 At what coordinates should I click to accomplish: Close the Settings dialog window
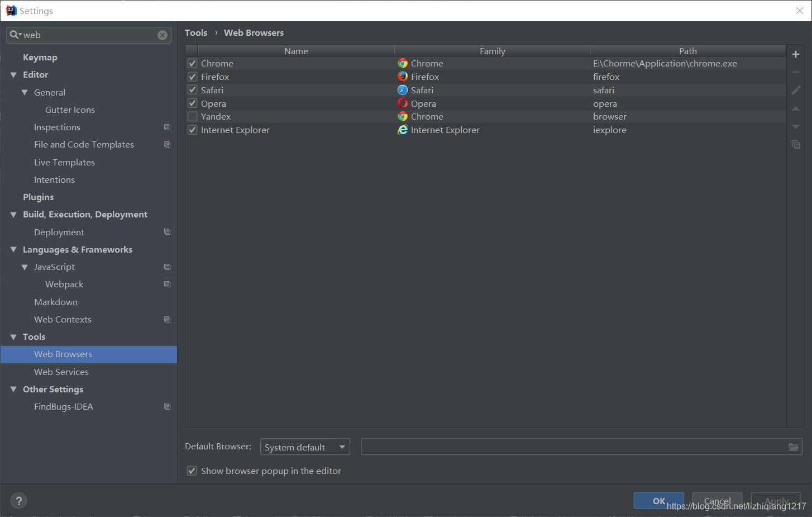point(800,11)
